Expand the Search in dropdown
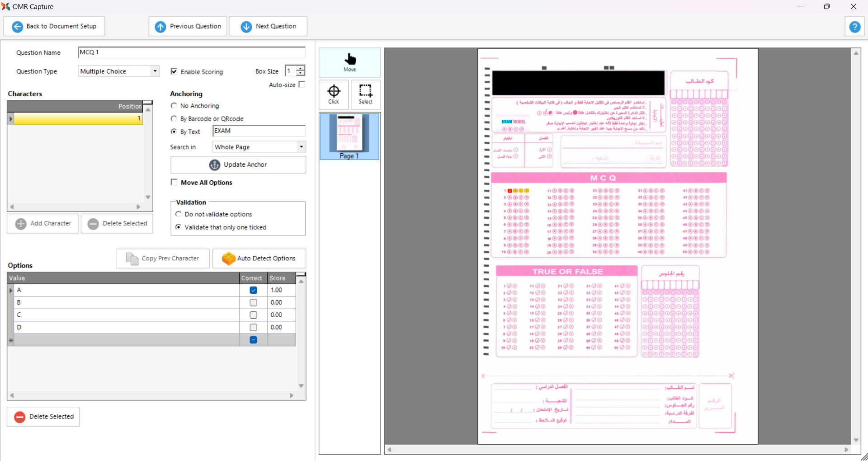The height and width of the screenshot is (461, 868). (301, 147)
